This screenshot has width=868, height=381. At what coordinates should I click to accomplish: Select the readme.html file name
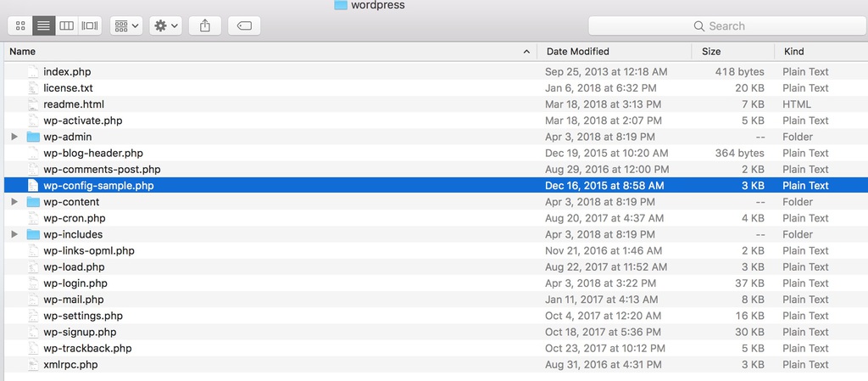click(x=74, y=104)
